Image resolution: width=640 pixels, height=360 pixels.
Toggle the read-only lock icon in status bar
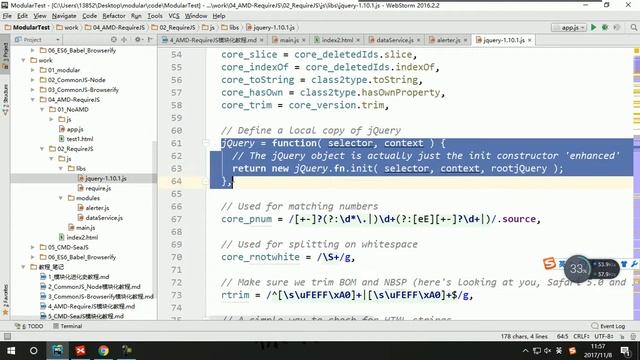[x=622, y=336]
